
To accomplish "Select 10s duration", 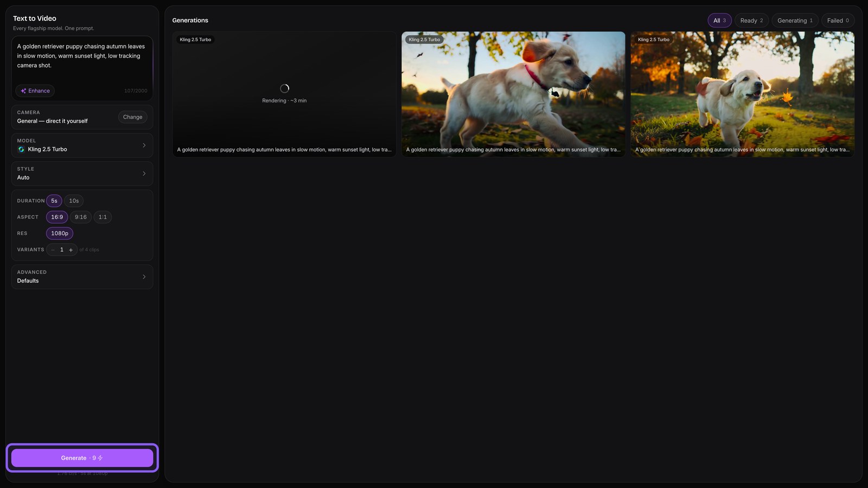I will (74, 201).
